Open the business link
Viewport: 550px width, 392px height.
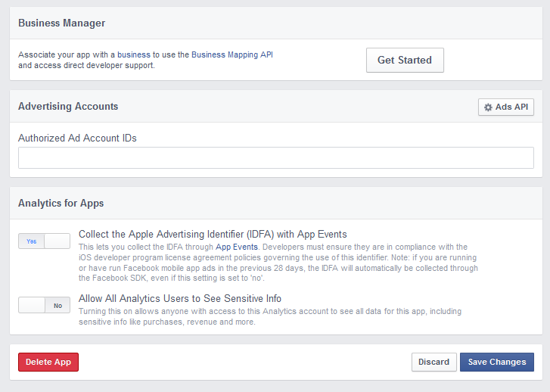coord(134,54)
